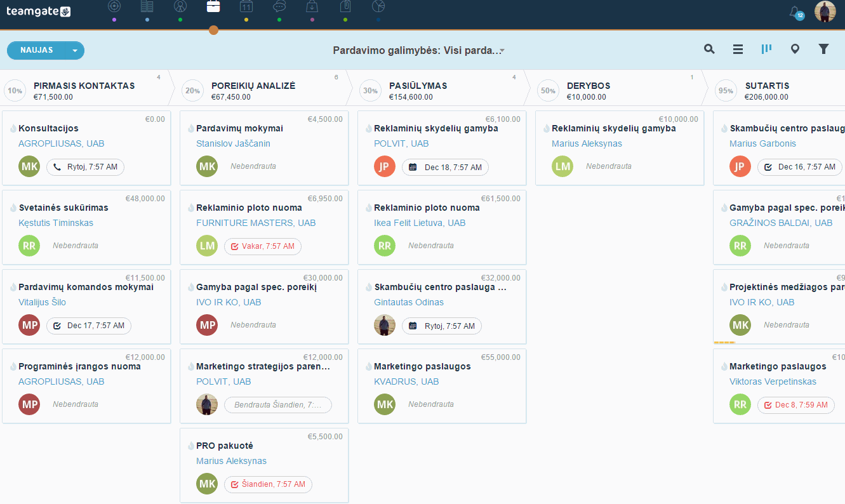Screen dimensions: 845x504
Task: Open the Programinės įrangos nuoma deal
Action: (79, 366)
